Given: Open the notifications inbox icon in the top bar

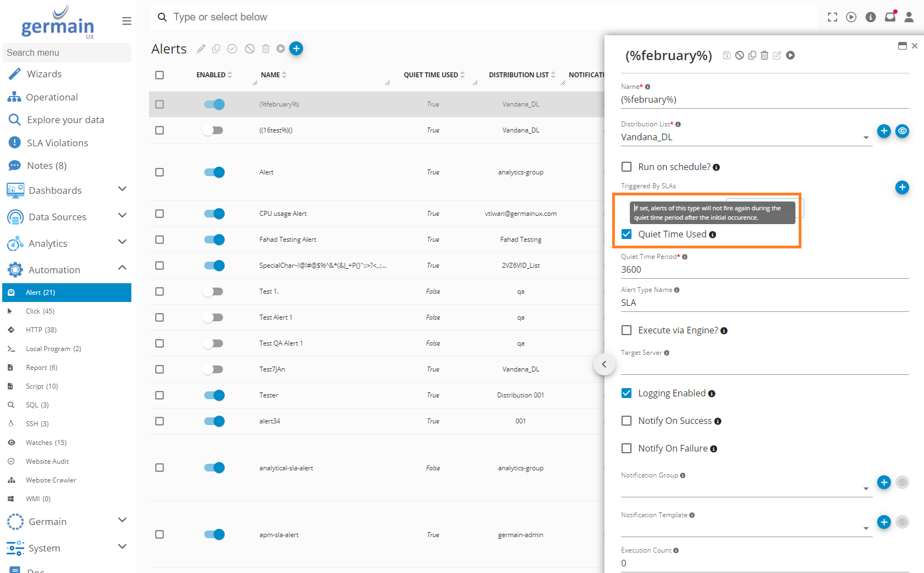Looking at the screenshot, I should (x=890, y=17).
